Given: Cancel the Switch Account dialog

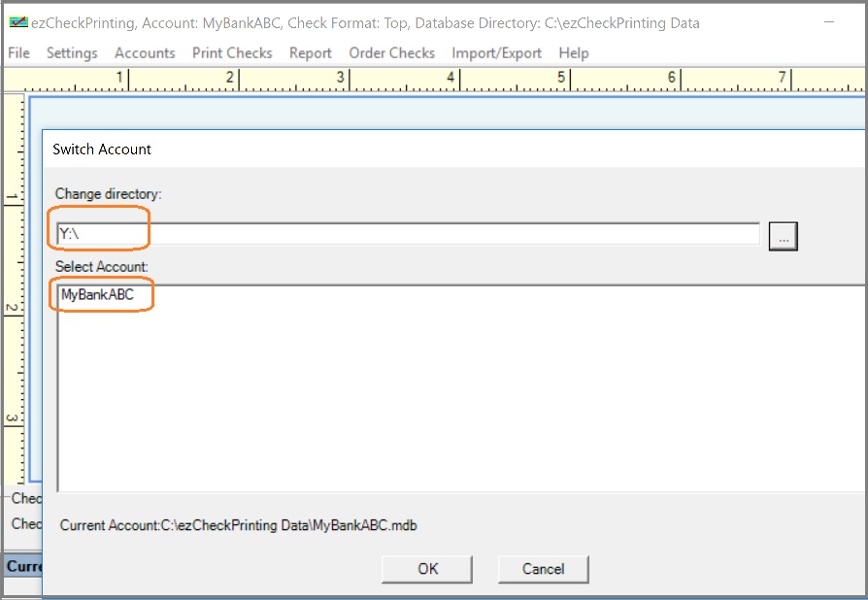Looking at the screenshot, I should [543, 569].
